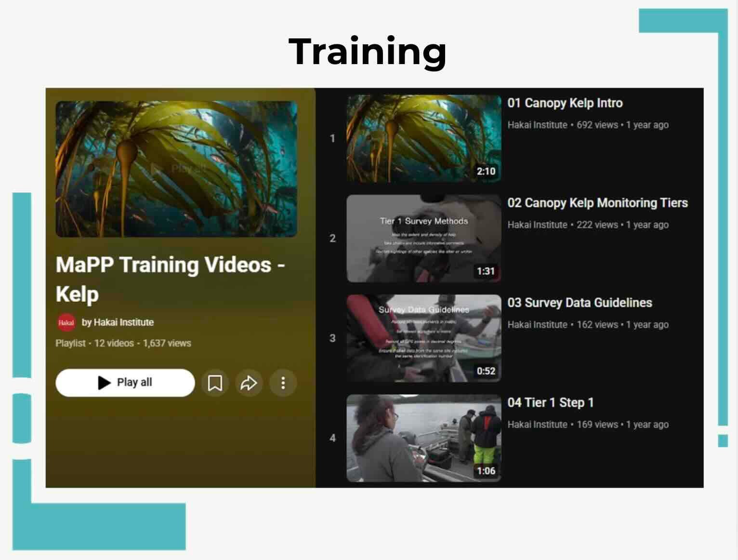Click Hakai Institute beside 162 views
The image size is (738, 560).
click(538, 324)
